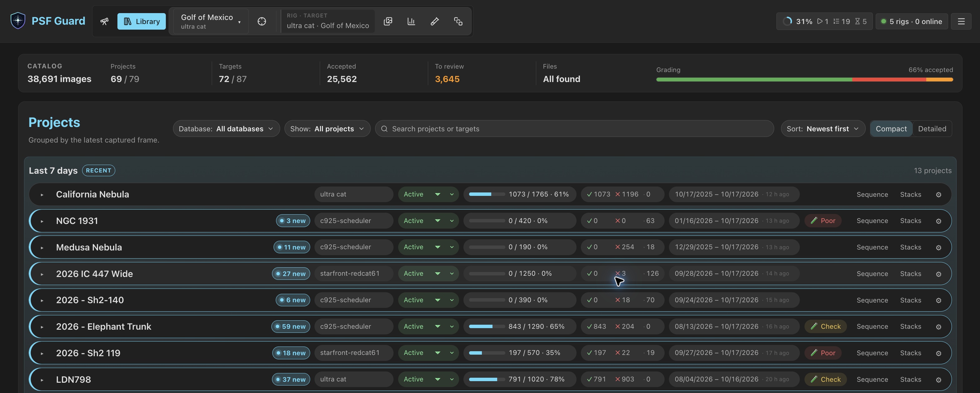The width and height of the screenshot is (980, 393).
Task: Click the Poor badge on NGC 1931
Action: point(823,221)
